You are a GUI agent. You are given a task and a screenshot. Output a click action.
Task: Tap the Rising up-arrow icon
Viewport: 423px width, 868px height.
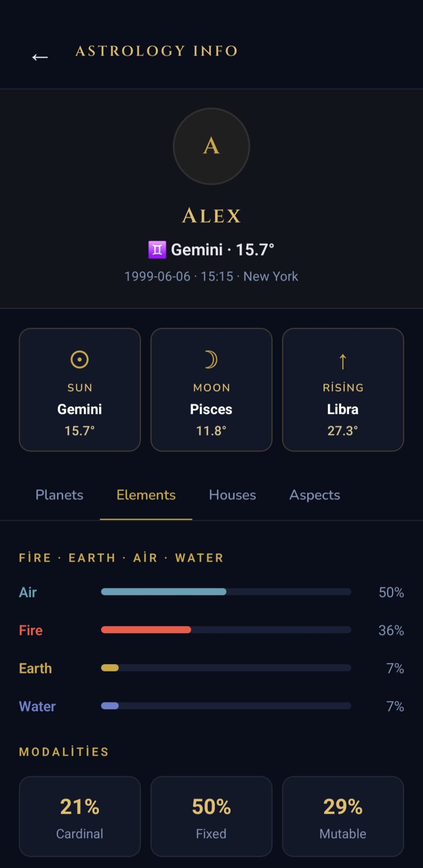[x=343, y=362]
